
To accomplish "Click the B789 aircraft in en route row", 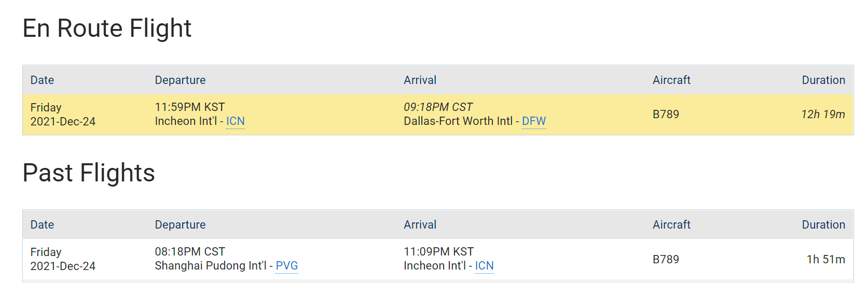I will pos(666,115).
